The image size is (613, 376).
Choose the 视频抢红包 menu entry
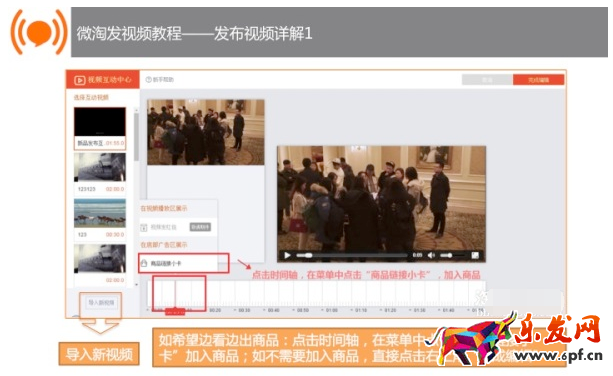pyautogui.click(x=178, y=227)
